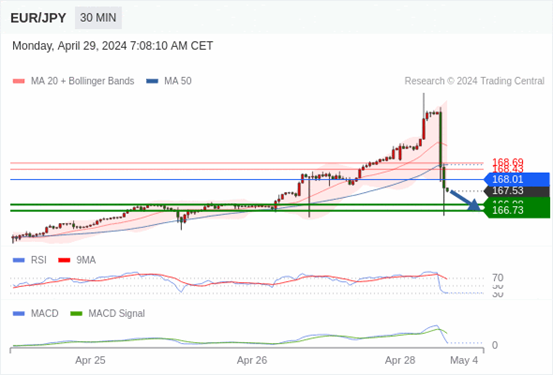The image size is (553, 375).
Task: Toggle MA 20 + Bollinger Bands legend
Action: point(73,81)
